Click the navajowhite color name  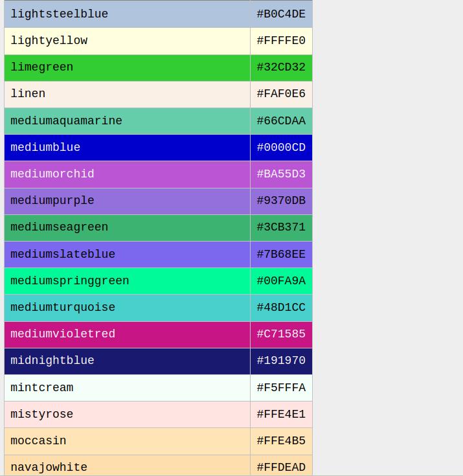[x=49, y=467]
